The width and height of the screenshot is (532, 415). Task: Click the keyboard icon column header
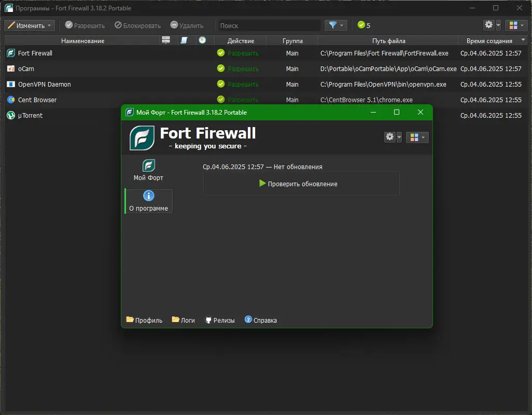coord(166,40)
